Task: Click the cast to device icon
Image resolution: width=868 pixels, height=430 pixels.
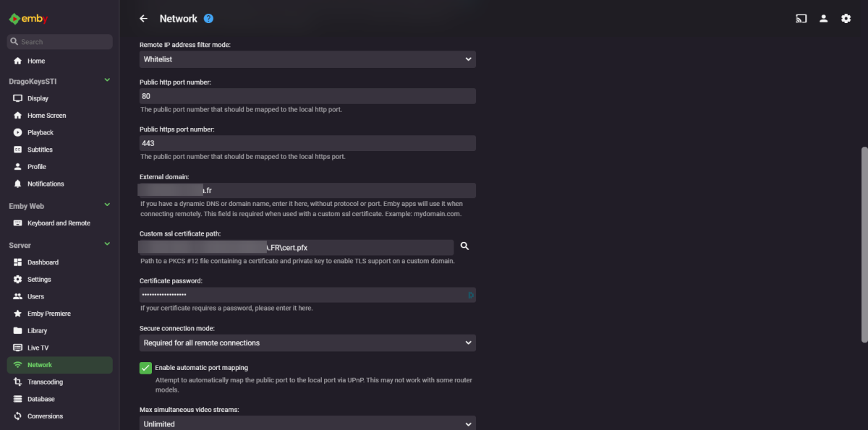Action: tap(801, 19)
